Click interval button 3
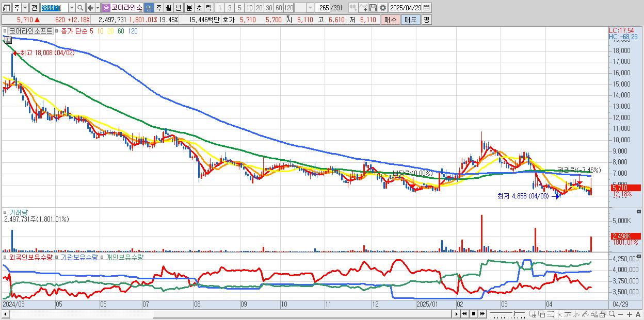Screen dimensions: 644x320 pyautogui.click(x=229, y=8)
